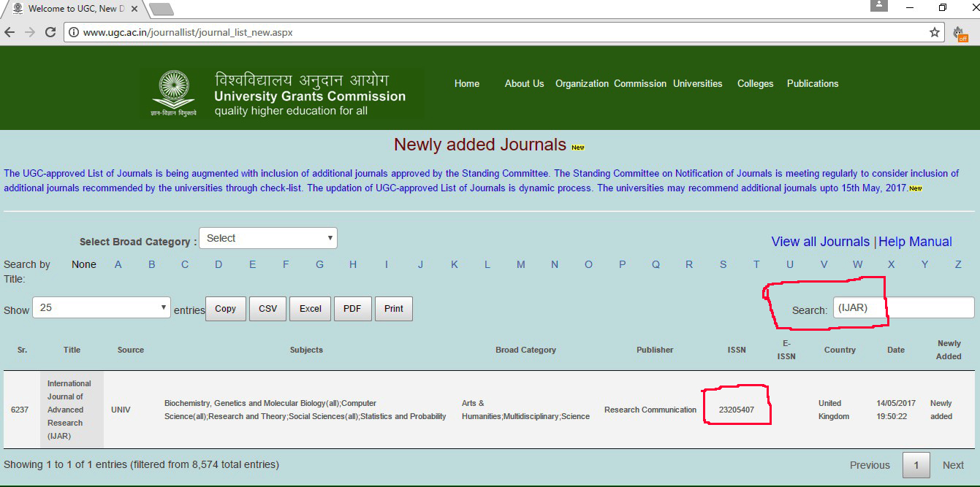This screenshot has width=980, height=487.
Task: Open the Home menu item
Action: 467,83
